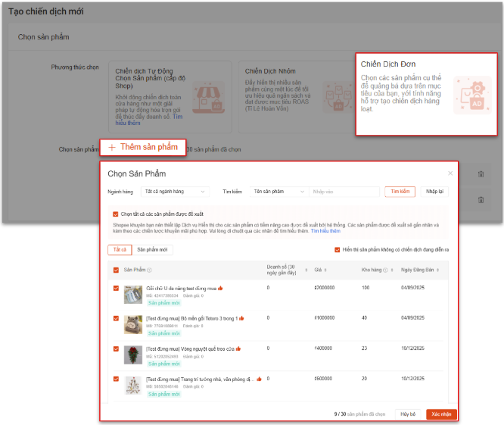Click the Sản Phẩm column info icon

coord(149,270)
